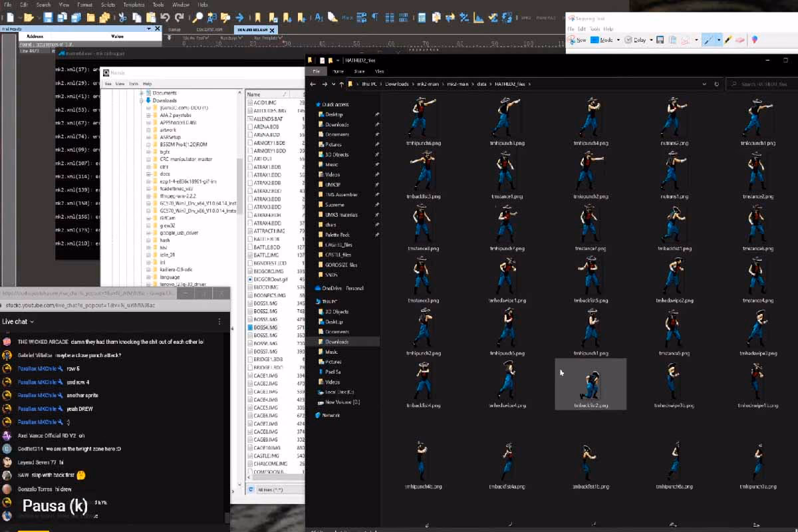Click the New file icon in hex editor toolbar

10,18
